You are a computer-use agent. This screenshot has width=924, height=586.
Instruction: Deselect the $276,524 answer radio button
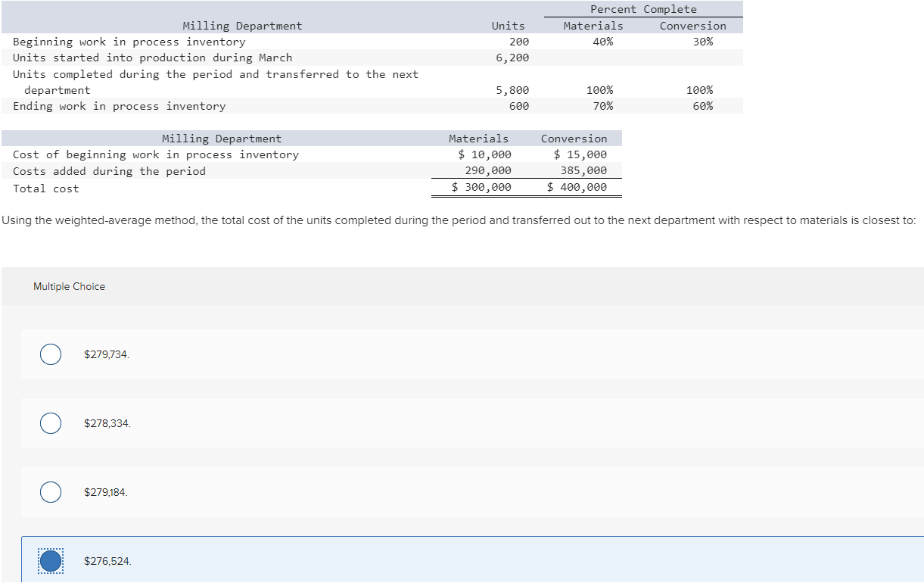(50, 560)
